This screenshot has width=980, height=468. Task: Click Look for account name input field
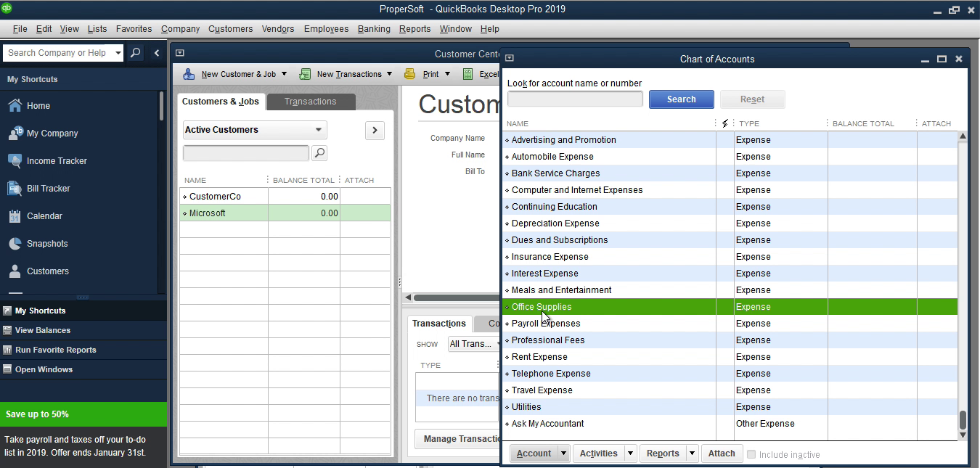tap(575, 99)
